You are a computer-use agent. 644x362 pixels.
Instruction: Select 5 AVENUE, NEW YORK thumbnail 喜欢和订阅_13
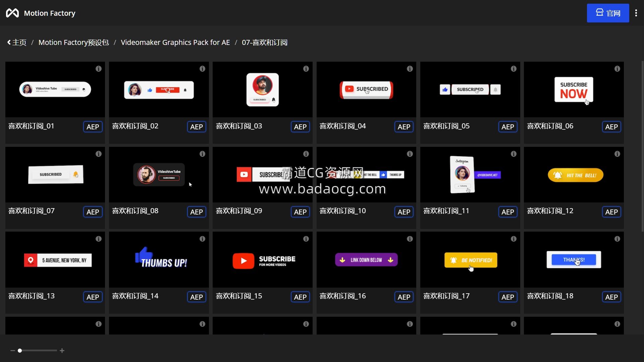tap(55, 260)
